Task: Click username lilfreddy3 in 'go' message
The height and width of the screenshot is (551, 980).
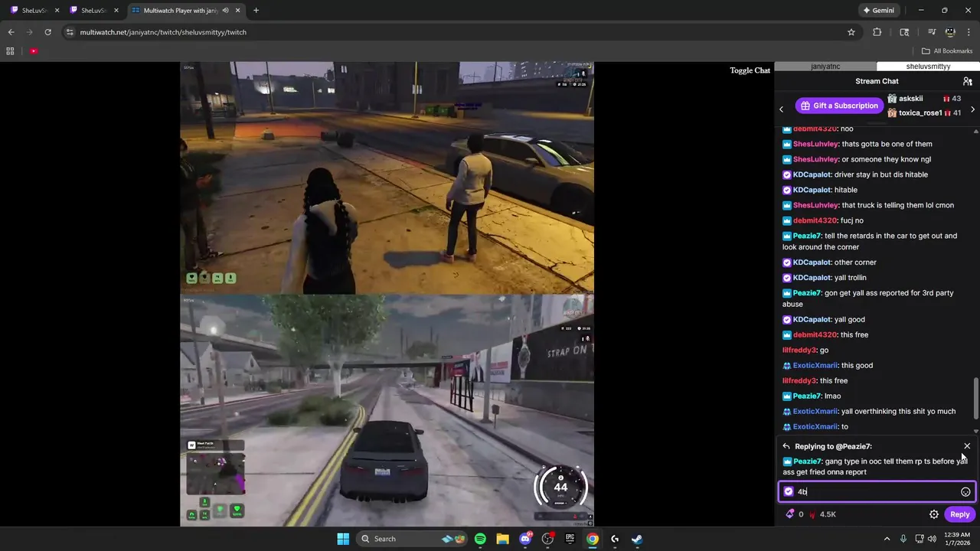Action: click(799, 350)
